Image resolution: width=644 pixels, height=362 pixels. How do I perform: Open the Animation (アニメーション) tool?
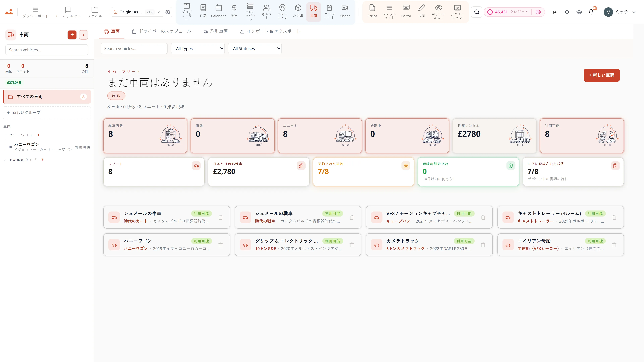pos(457,12)
